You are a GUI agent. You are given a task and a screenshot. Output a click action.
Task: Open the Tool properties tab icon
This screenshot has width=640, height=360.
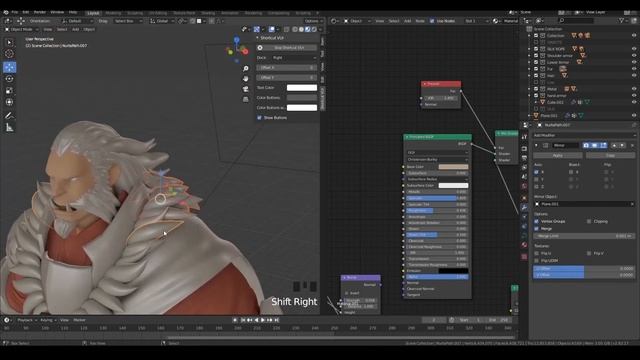524,138
